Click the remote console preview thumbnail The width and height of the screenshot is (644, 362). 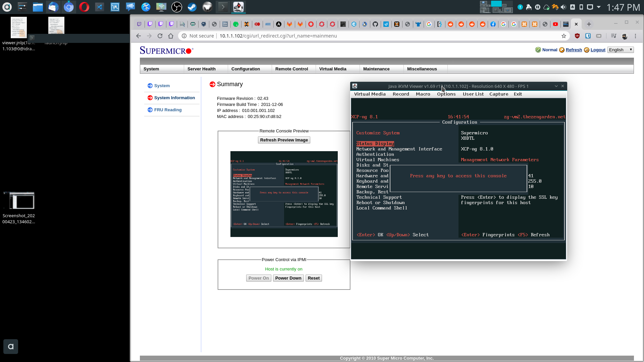[x=284, y=194]
